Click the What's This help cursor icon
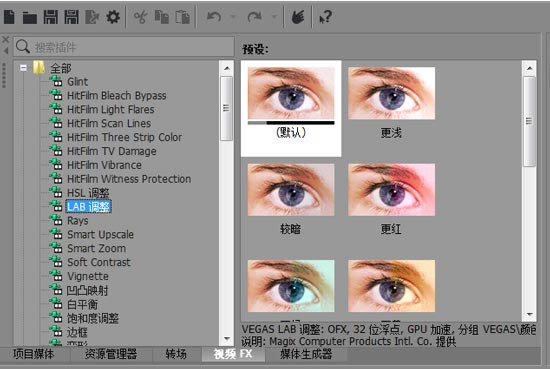The height and width of the screenshot is (369, 550). point(325,17)
